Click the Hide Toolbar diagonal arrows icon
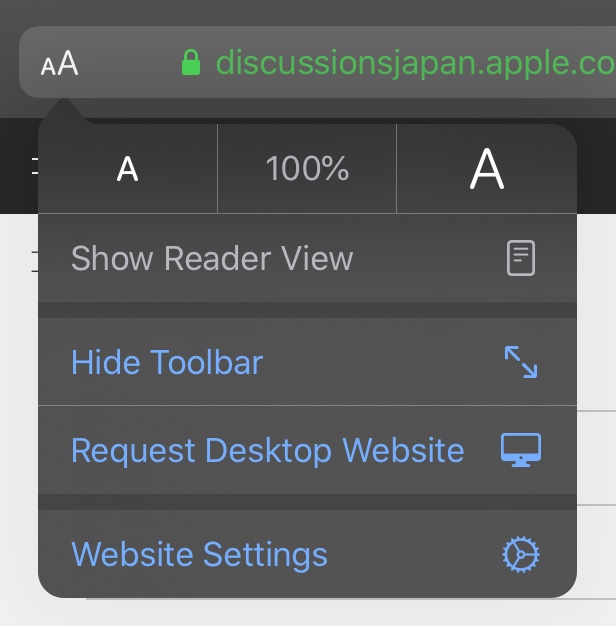The image size is (616, 626). coord(520,362)
